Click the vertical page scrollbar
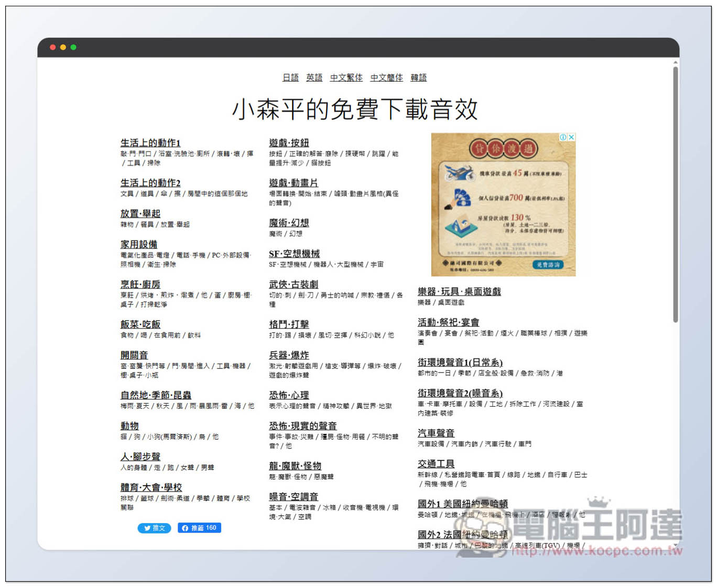The image size is (717, 588). pyautogui.click(x=675, y=194)
